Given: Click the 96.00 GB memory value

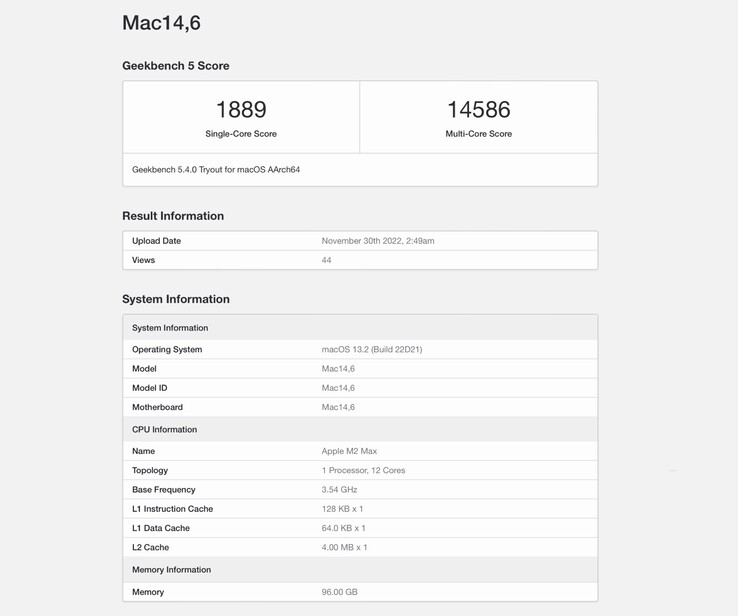Looking at the screenshot, I should [339, 592].
